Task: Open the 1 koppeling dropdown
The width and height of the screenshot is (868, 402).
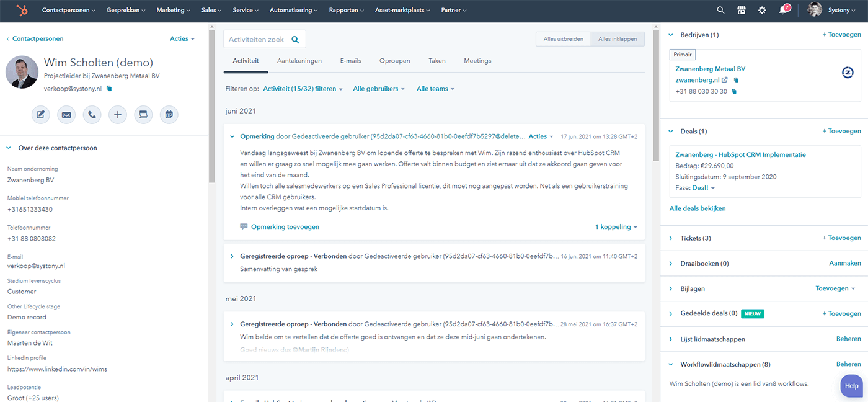Action: 616,227
